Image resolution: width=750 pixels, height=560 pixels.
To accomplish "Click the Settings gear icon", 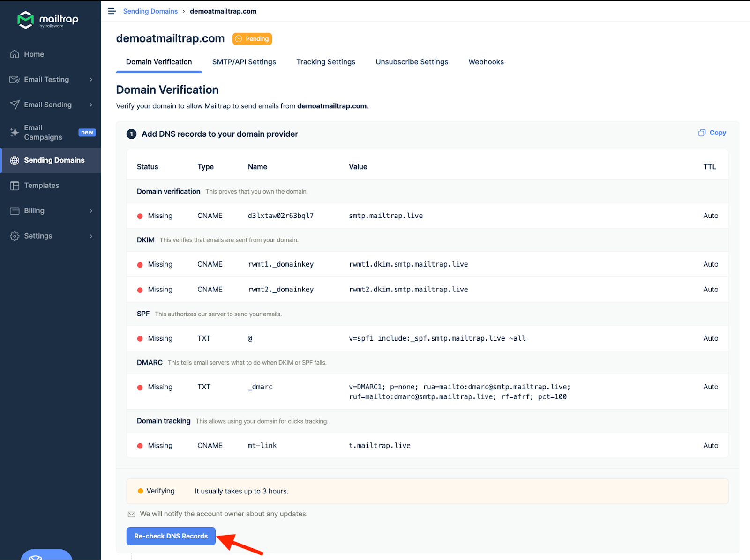I will (x=15, y=236).
